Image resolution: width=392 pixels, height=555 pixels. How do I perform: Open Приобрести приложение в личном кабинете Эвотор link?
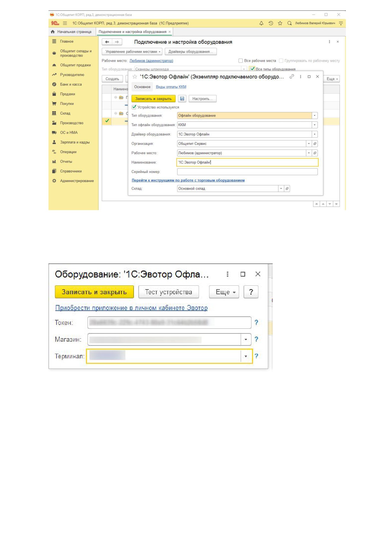coord(131,308)
